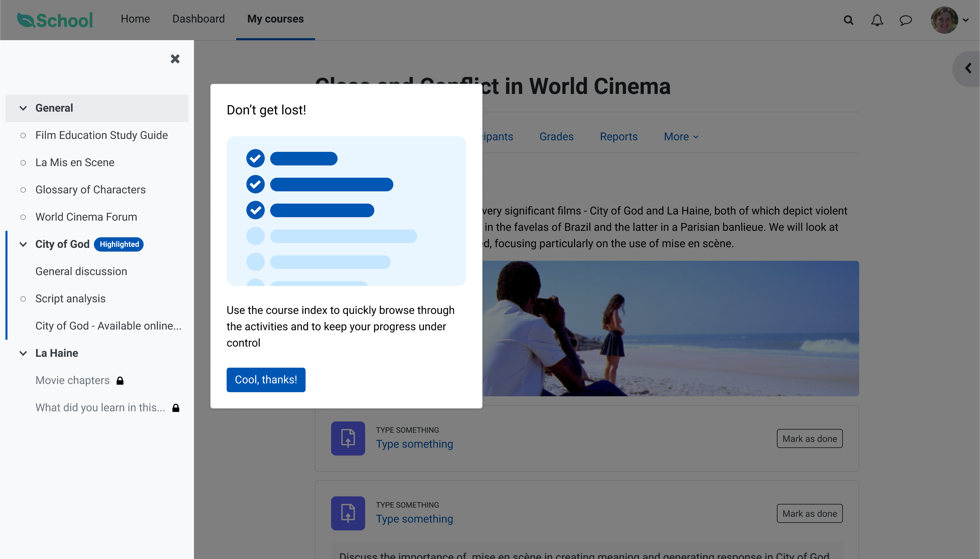Image resolution: width=980 pixels, height=559 pixels.
Task: Click completion circle for World Cinema Forum
Action: coord(23,217)
